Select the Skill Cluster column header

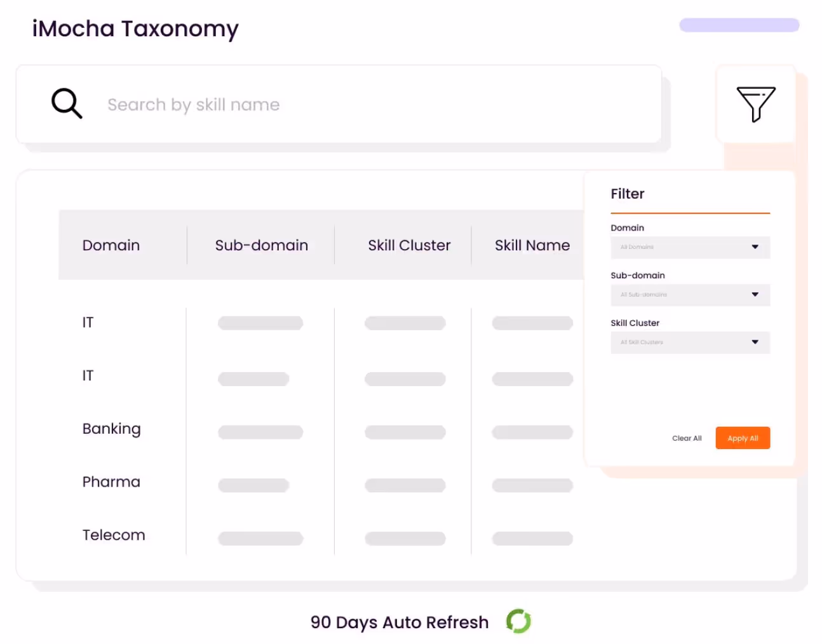point(409,245)
